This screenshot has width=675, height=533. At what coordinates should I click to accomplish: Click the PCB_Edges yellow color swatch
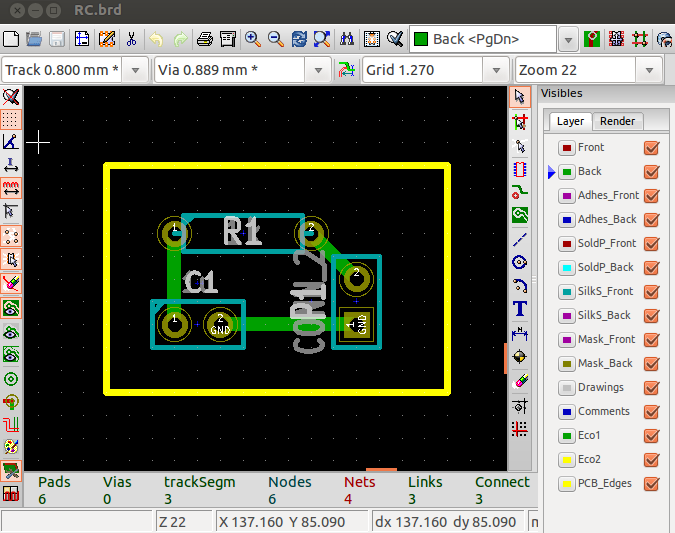[567, 484]
